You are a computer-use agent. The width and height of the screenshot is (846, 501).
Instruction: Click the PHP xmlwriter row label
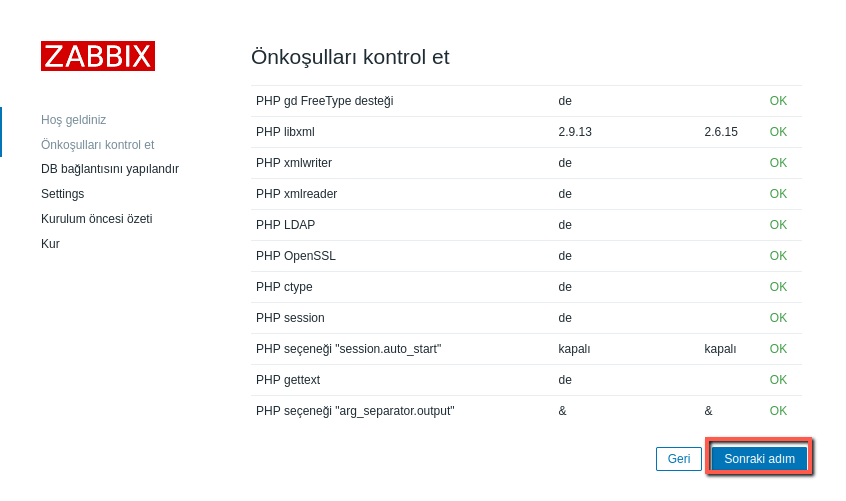tap(294, 163)
